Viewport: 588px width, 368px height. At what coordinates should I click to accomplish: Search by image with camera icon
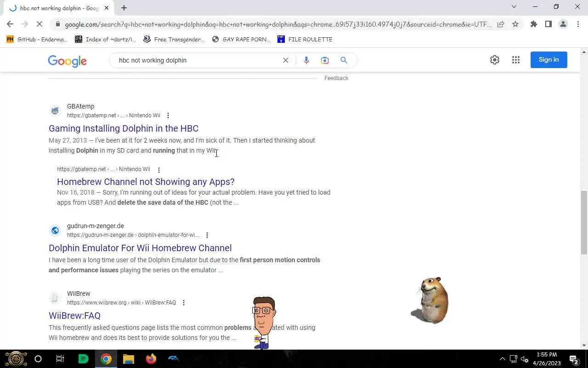(325, 60)
